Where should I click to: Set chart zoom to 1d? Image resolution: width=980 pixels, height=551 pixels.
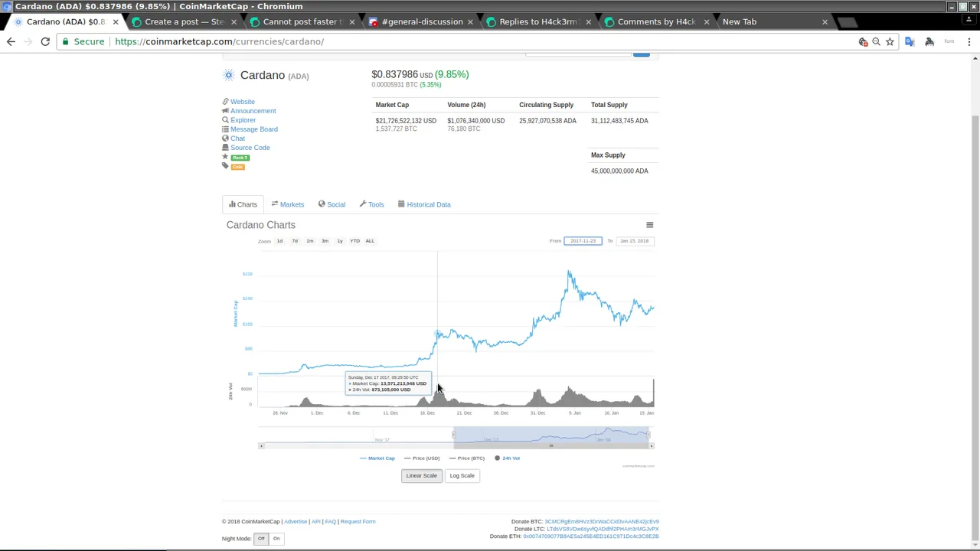point(279,241)
